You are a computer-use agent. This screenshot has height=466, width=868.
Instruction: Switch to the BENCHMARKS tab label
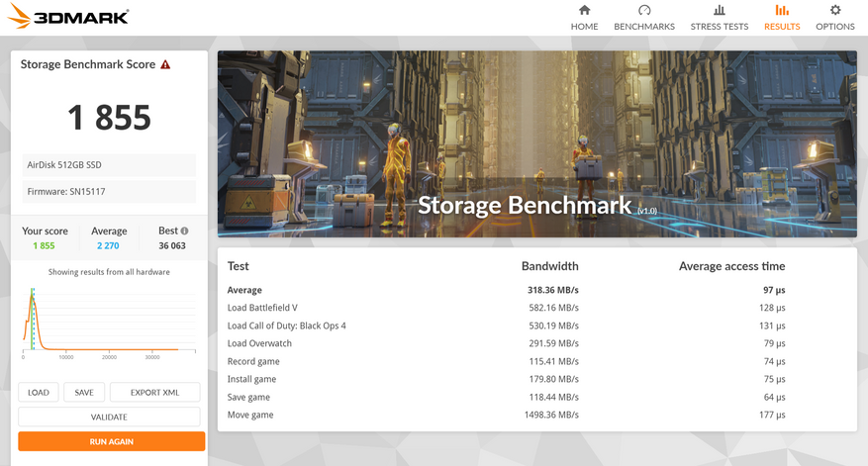[x=644, y=27]
